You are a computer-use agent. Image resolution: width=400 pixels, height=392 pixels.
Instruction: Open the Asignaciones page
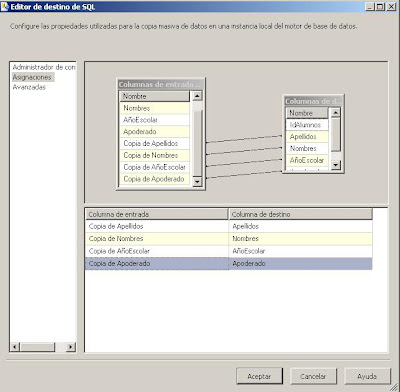pos(32,77)
